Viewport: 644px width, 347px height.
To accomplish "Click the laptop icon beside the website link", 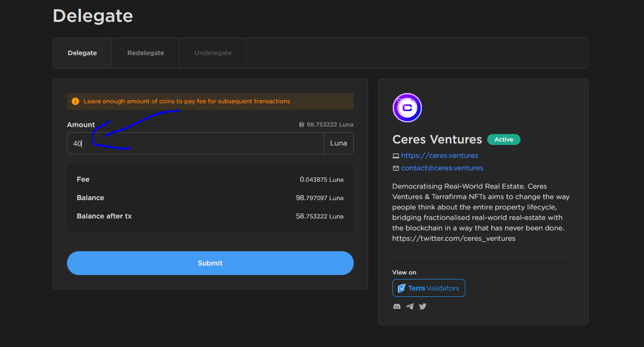I will pyautogui.click(x=396, y=156).
